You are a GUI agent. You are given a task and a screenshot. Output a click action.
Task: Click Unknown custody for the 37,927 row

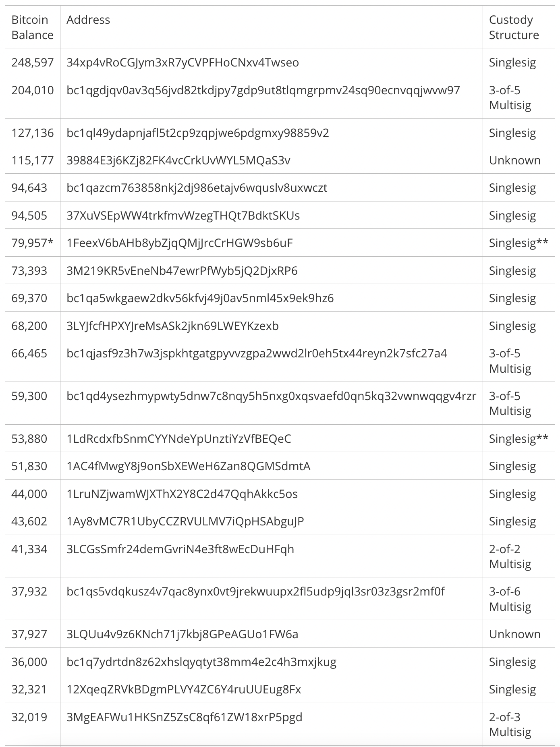tap(514, 634)
